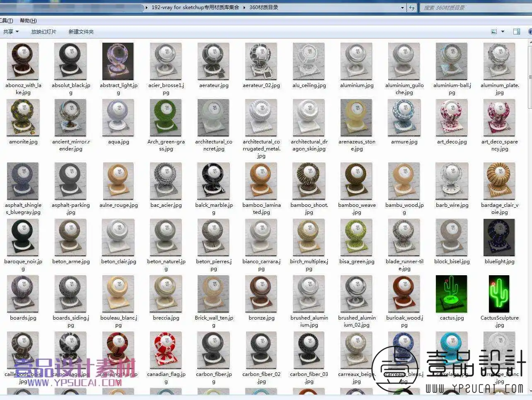Select bac_acier.jpg thumbnail

point(166,181)
